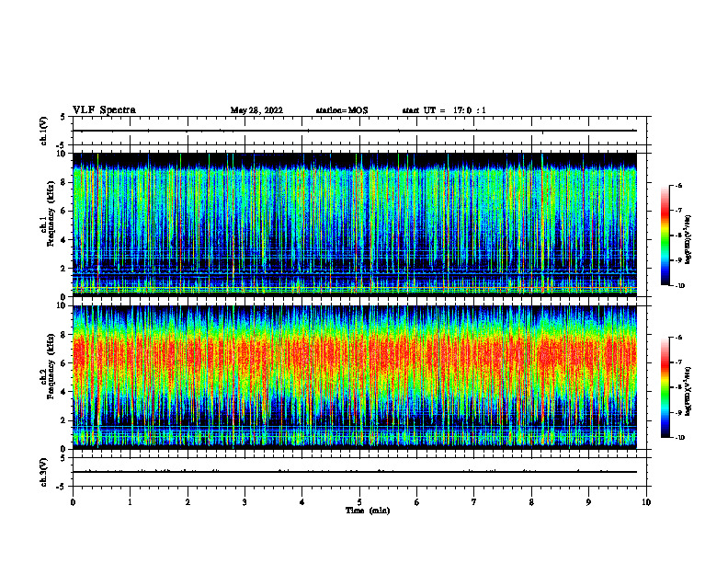728x563 pixels.
Task: Click the ch.2 frequency tick label "6"
Action: click(x=64, y=363)
